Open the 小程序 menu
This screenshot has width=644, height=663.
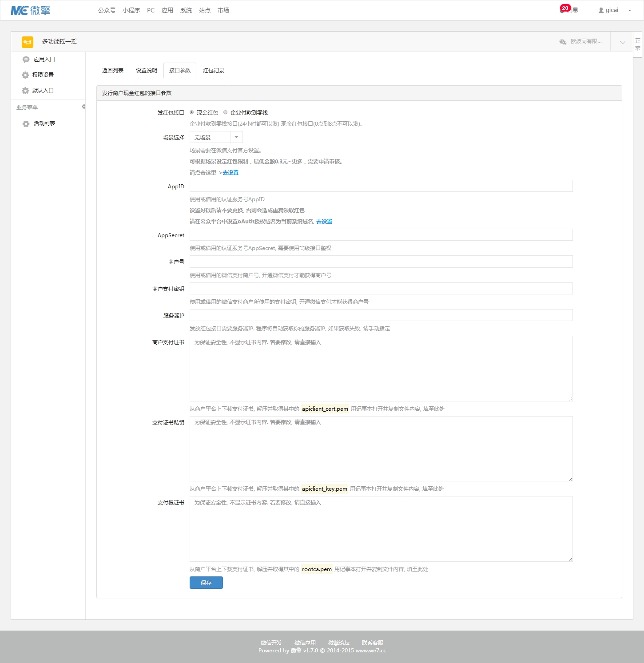(131, 10)
